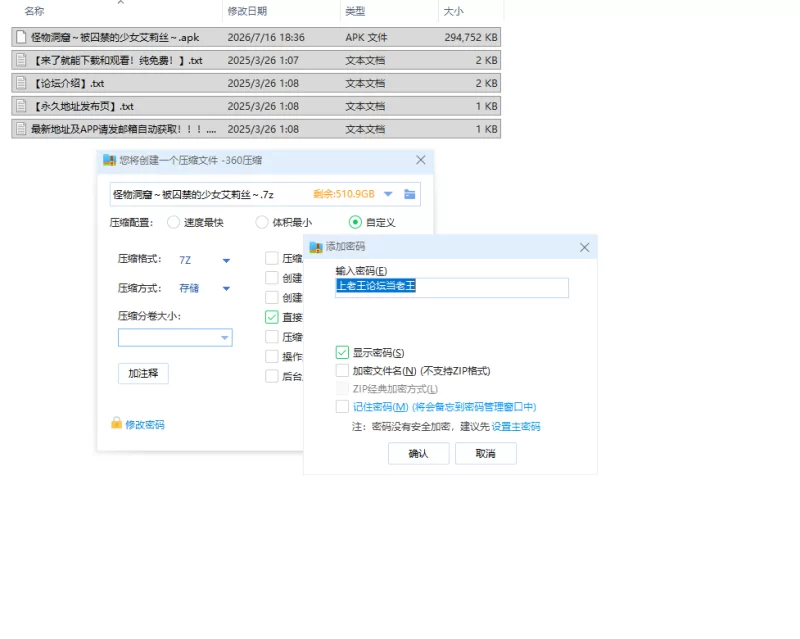Screen dimensions: 800x639
Task: Click the 剩余:510.9GB remaining space text
Action: pyautogui.click(x=343, y=194)
